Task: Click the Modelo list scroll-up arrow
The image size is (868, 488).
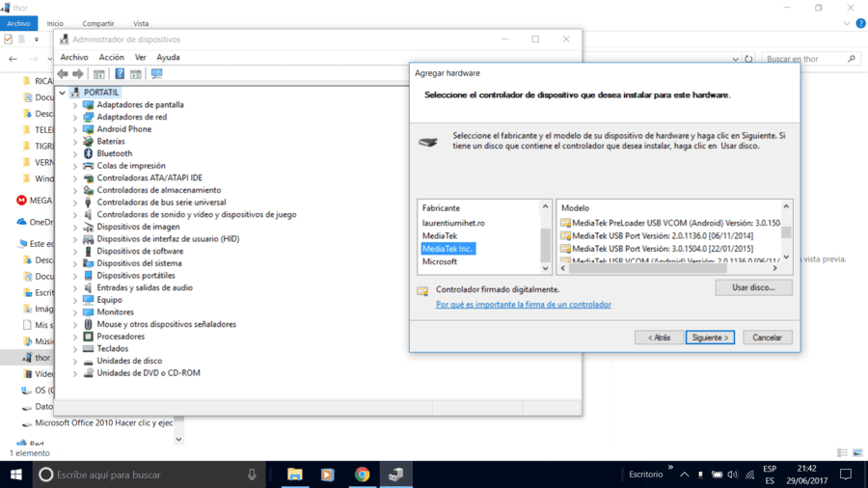Action: [786, 206]
